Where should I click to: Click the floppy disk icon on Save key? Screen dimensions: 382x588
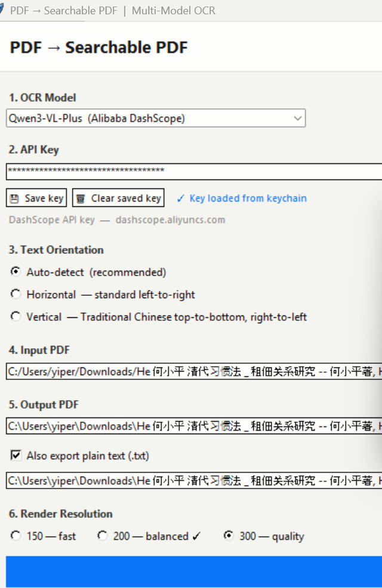tap(15, 199)
